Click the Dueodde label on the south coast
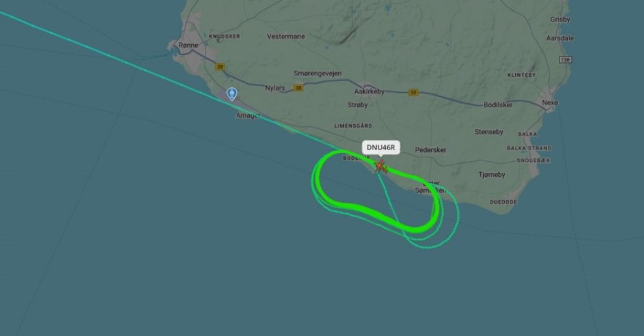644x336 pixels. point(503,202)
